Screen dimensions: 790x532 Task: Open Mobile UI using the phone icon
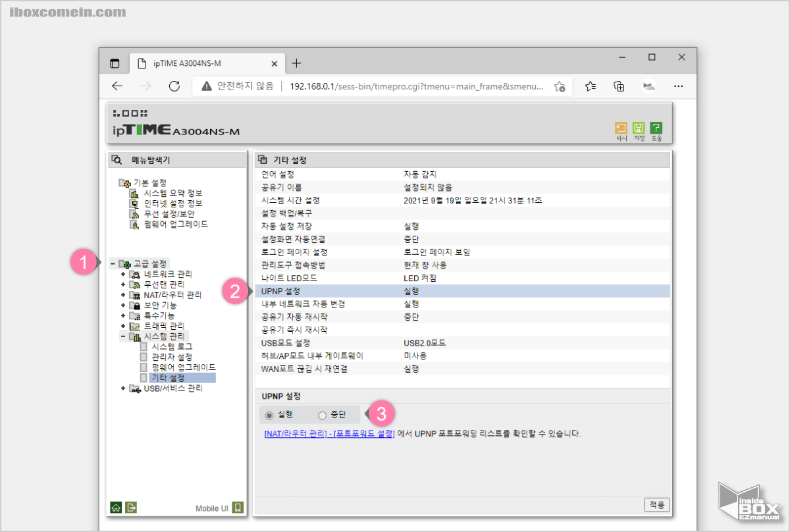238,507
